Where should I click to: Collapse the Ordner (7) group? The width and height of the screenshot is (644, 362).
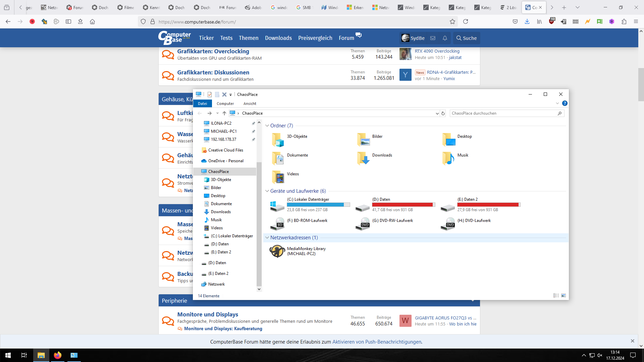click(267, 126)
